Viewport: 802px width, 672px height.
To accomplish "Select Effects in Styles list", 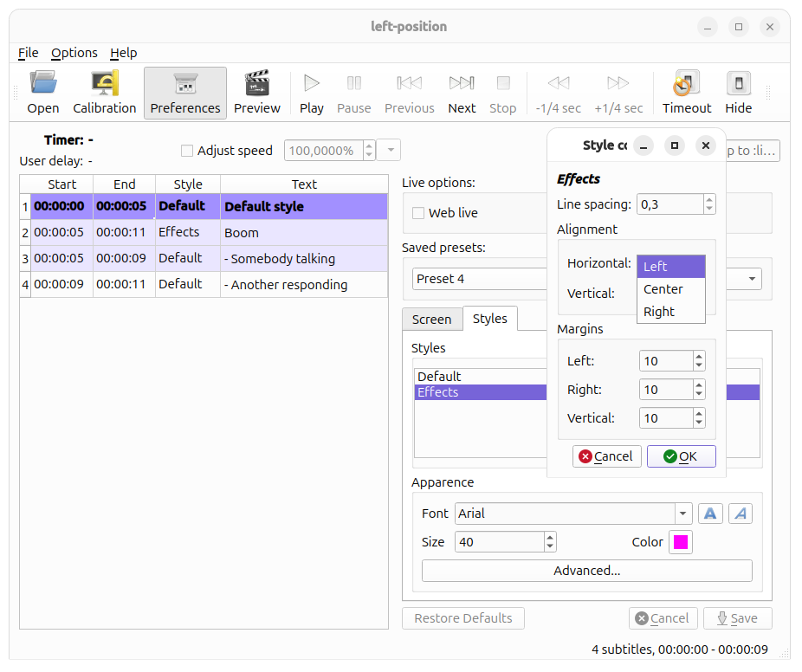I will tap(481, 392).
